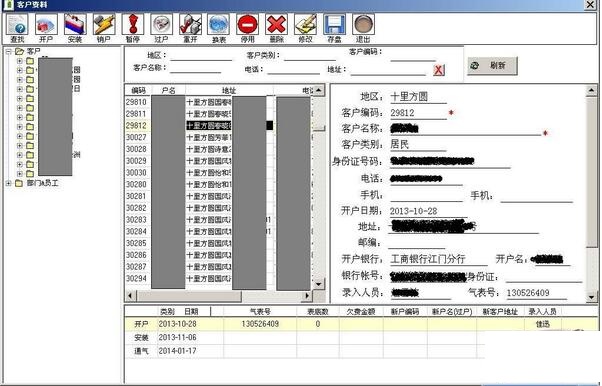The width and height of the screenshot is (602, 386).
Task: Click the 地址 filter input field
Action: 388,70
